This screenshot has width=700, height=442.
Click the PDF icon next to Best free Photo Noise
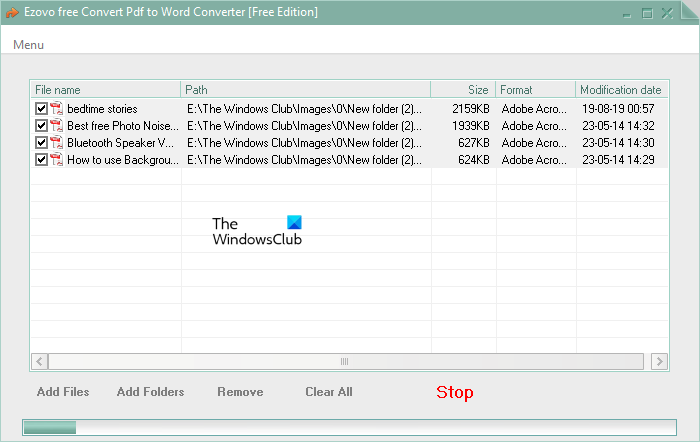(56, 125)
